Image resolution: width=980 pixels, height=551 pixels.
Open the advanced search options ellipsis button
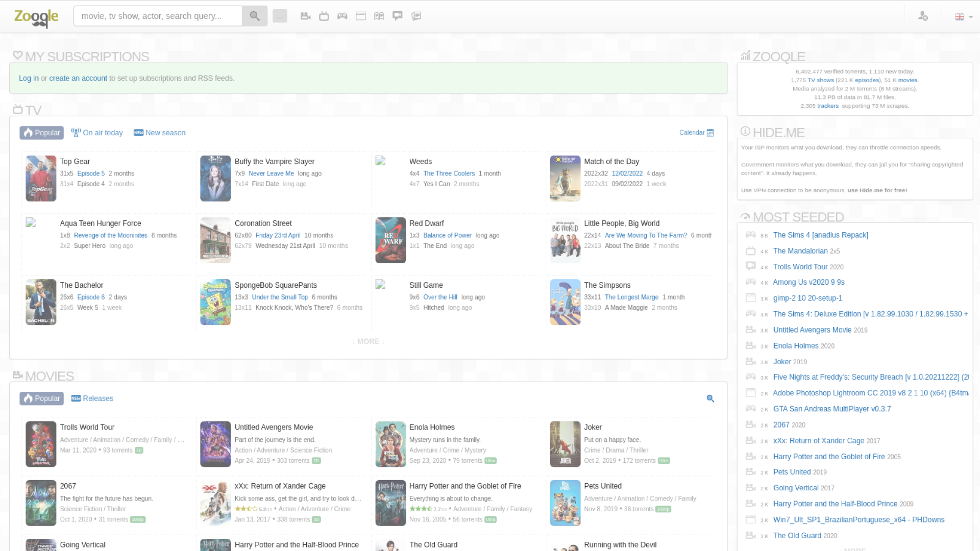click(x=280, y=16)
